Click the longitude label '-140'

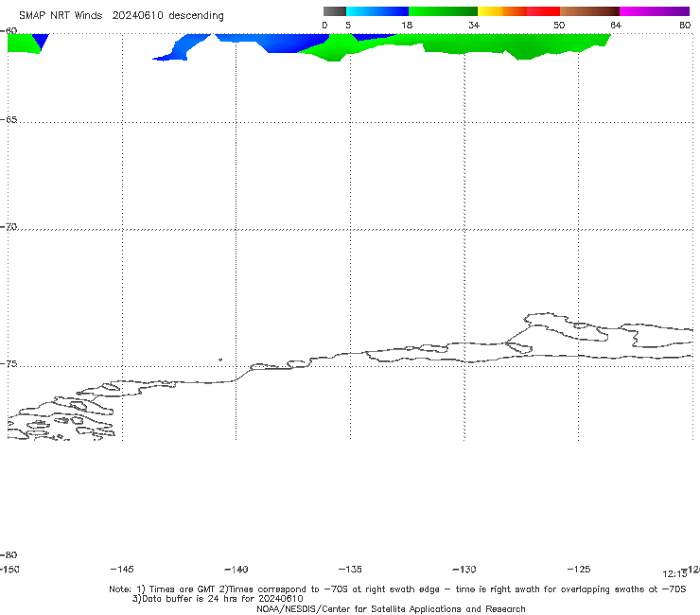pyautogui.click(x=236, y=570)
